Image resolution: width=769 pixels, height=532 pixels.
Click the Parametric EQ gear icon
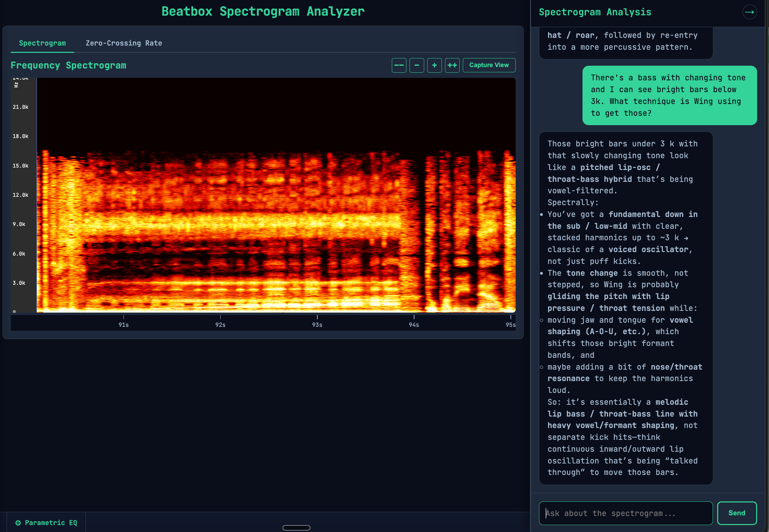pos(18,523)
